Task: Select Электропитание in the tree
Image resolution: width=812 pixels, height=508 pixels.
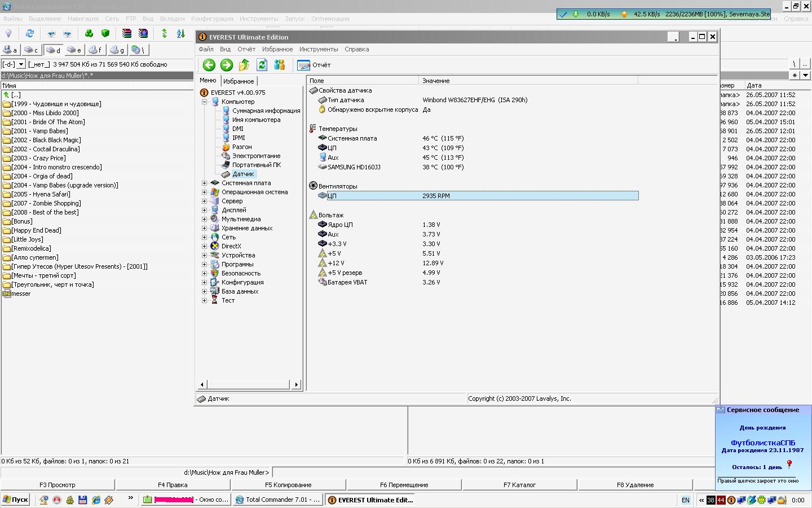Action: 256,156
